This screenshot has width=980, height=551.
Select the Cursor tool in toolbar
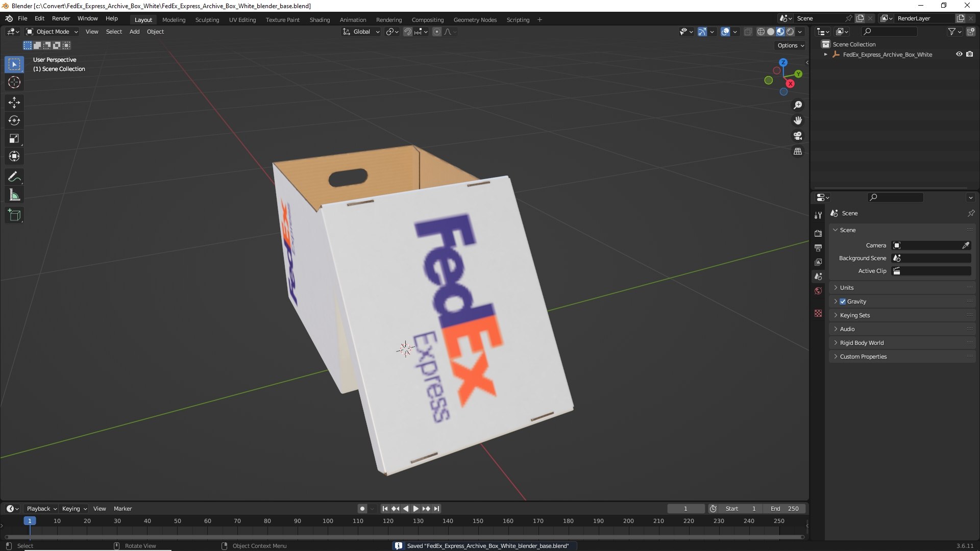pyautogui.click(x=14, y=82)
